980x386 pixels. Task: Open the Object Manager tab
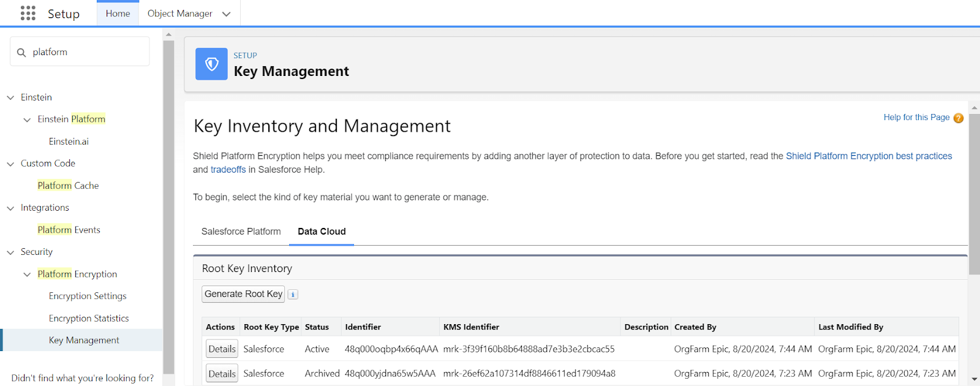(x=179, y=13)
